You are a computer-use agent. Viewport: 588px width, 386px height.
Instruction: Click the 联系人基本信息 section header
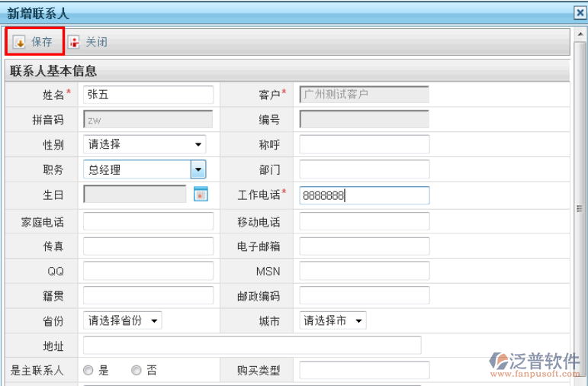coord(53,71)
